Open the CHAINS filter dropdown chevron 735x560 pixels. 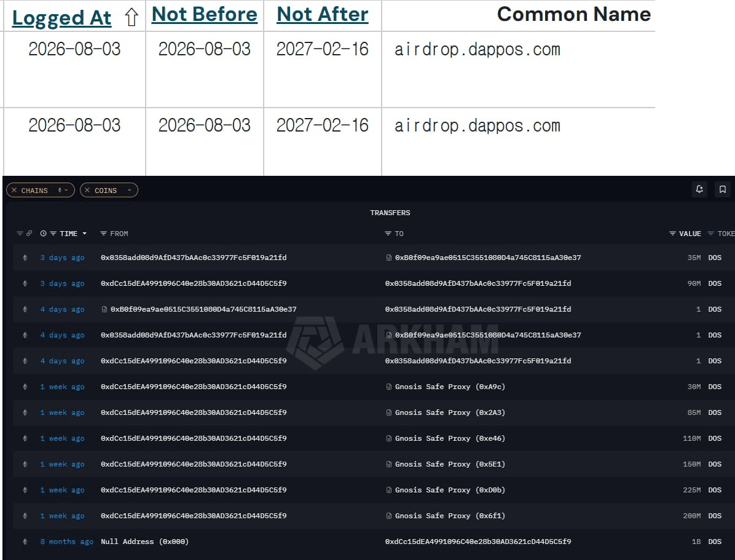66,190
